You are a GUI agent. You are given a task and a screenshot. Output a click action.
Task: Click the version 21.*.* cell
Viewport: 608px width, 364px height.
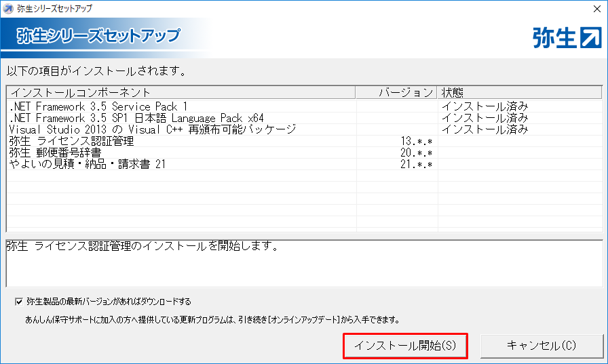point(416,164)
